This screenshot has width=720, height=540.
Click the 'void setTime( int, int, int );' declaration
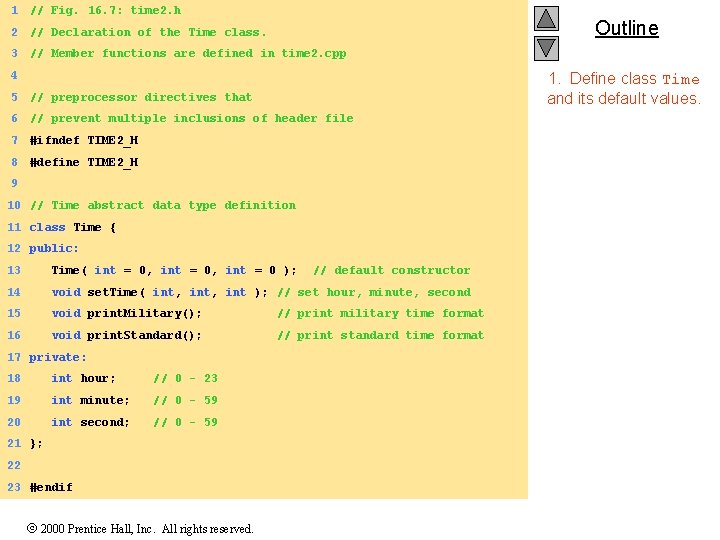159,292
